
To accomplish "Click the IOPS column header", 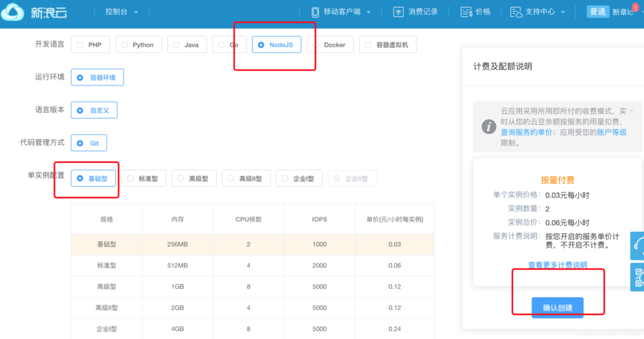I will pyautogui.click(x=320, y=219).
